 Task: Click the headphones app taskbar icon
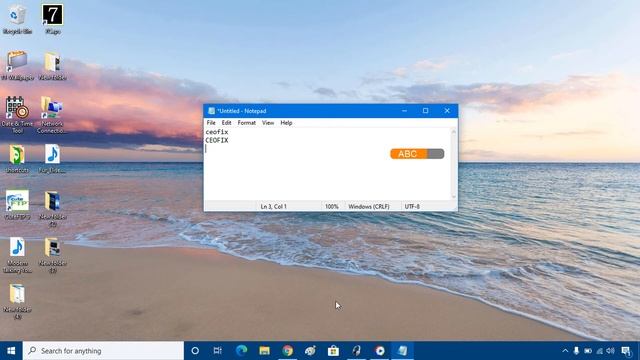click(356, 351)
